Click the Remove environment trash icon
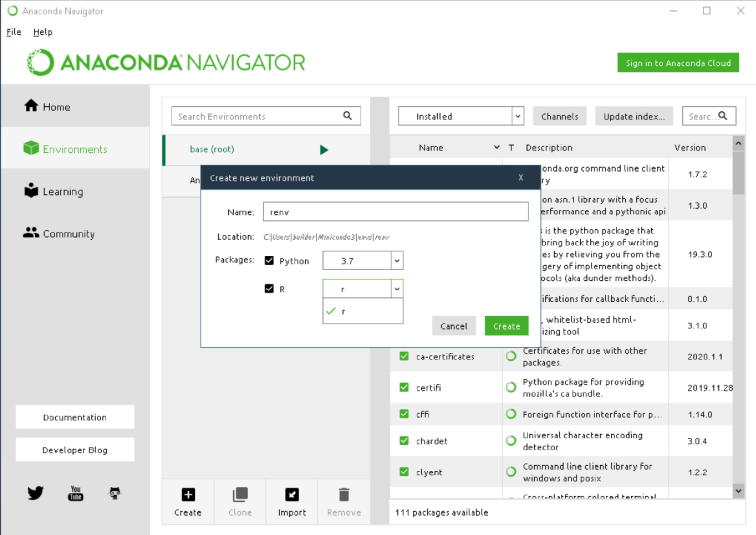This screenshot has height=535, width=756. coord(343,494)
